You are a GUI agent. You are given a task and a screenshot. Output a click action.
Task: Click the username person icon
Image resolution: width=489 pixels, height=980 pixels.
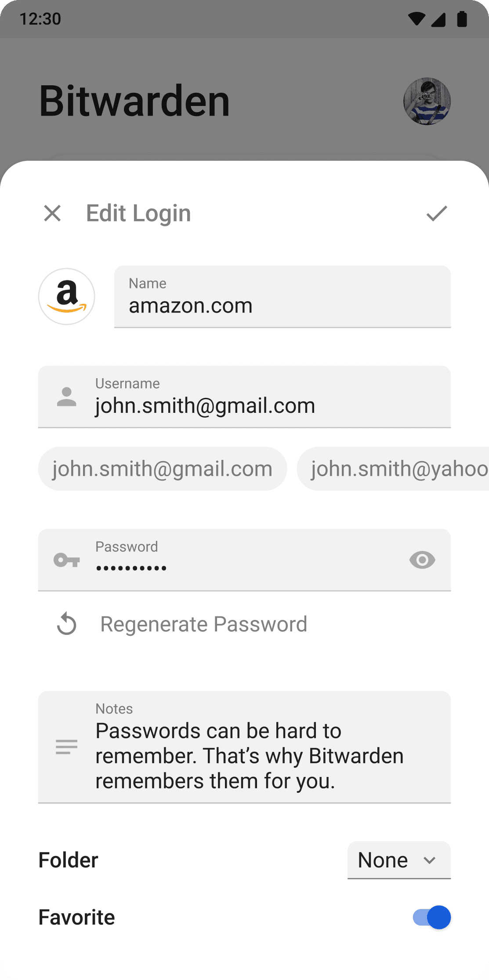(x=67, y=397)
